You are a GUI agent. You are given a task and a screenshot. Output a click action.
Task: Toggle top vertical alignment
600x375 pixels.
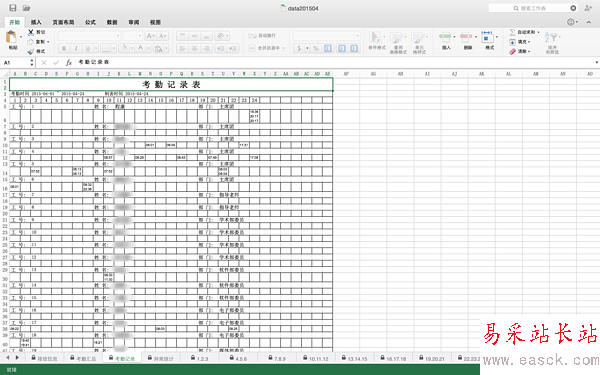183,36
